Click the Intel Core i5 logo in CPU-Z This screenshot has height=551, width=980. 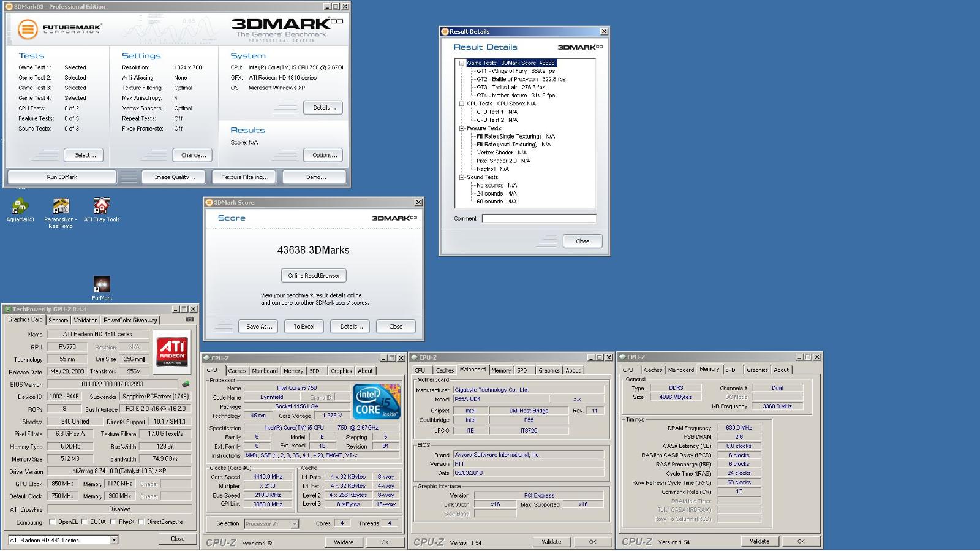point(377,402)
